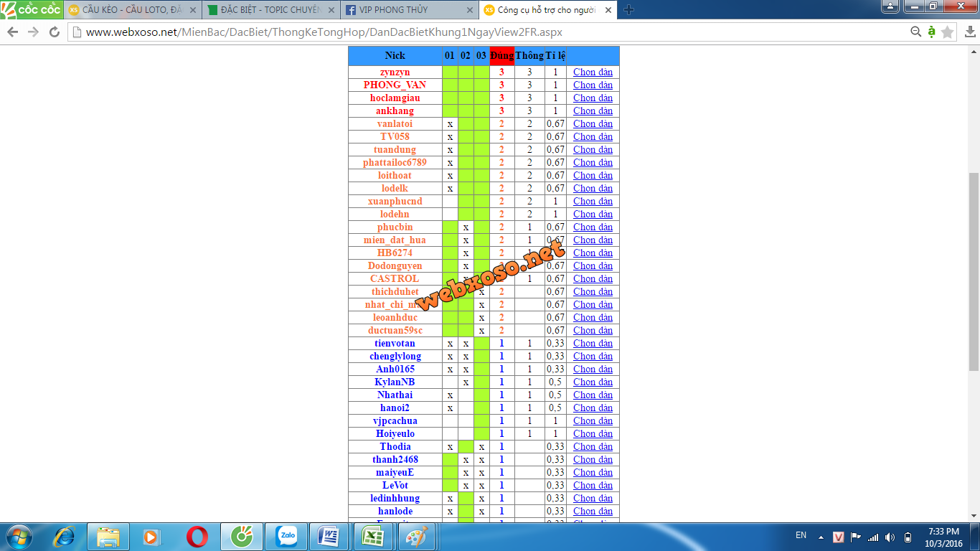The image size is (980, 551).
Task: Open a new browser tab
Action: point(628,10)
